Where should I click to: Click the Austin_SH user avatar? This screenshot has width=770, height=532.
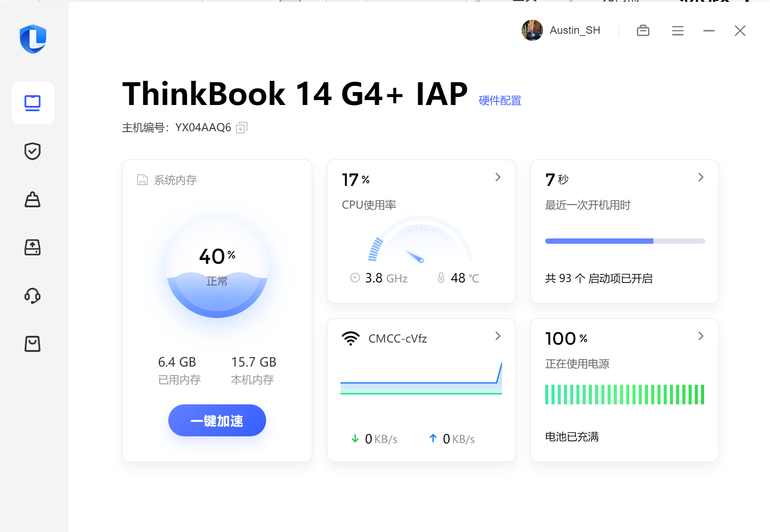pyautogui.click(x=532, y=30)
